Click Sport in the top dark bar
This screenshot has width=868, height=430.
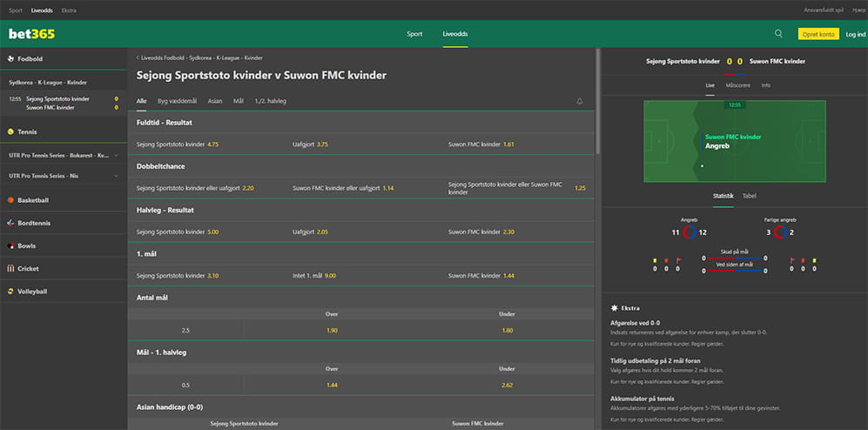click(x=16, y=10)
